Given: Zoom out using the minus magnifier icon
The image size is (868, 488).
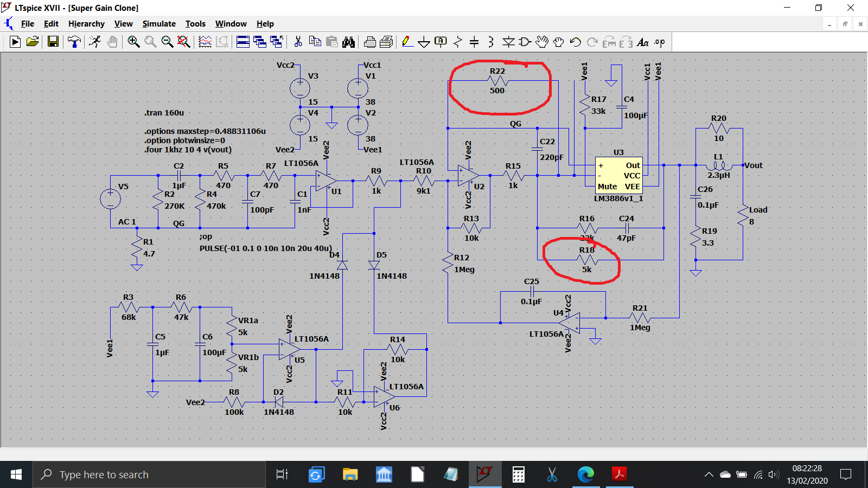Looking at the screenshot, I should point(167,42).
